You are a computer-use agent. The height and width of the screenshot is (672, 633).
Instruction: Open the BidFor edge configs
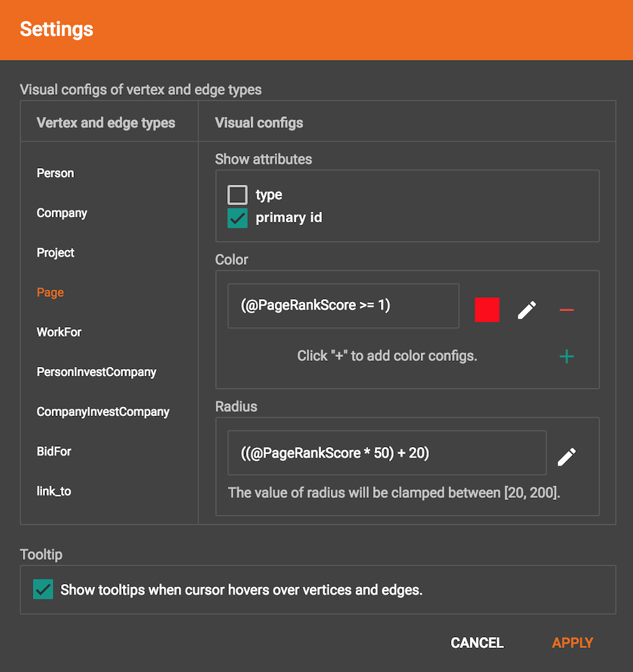54,451
